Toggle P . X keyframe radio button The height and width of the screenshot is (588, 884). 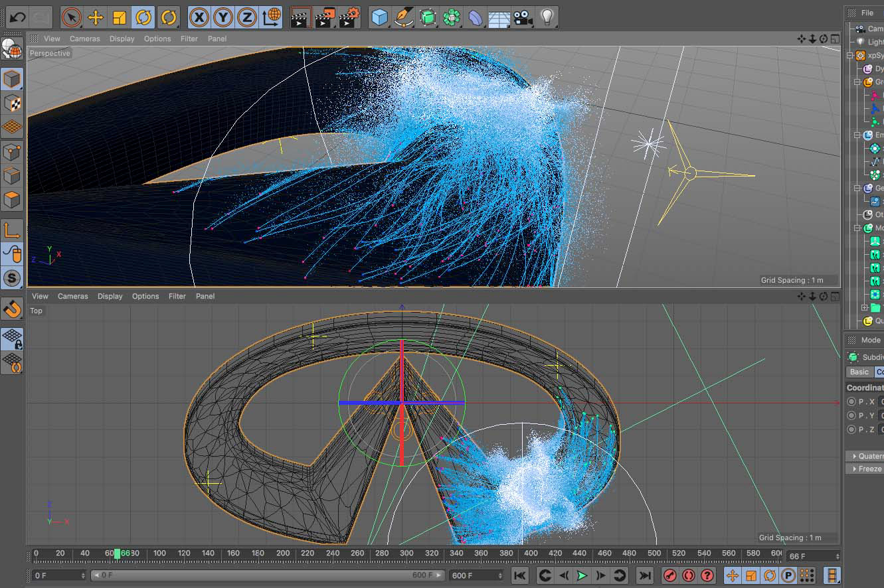[x=851, y=402]
